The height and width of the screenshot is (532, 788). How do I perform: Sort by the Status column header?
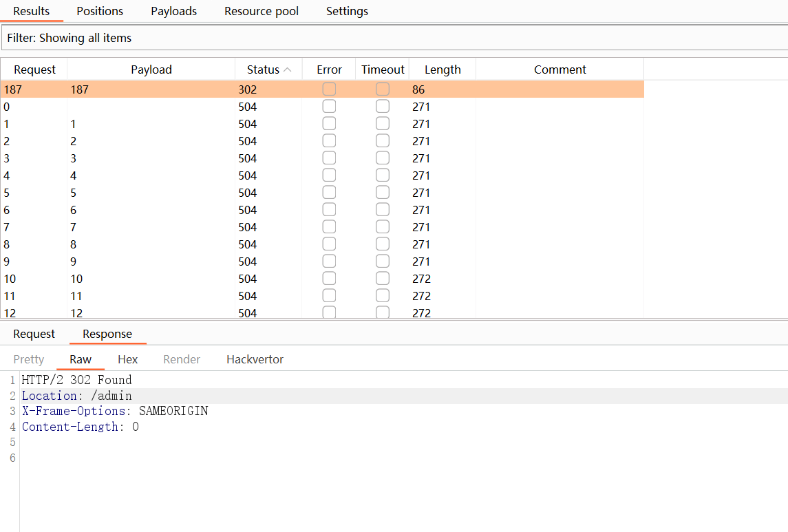[x=268, y=70]
